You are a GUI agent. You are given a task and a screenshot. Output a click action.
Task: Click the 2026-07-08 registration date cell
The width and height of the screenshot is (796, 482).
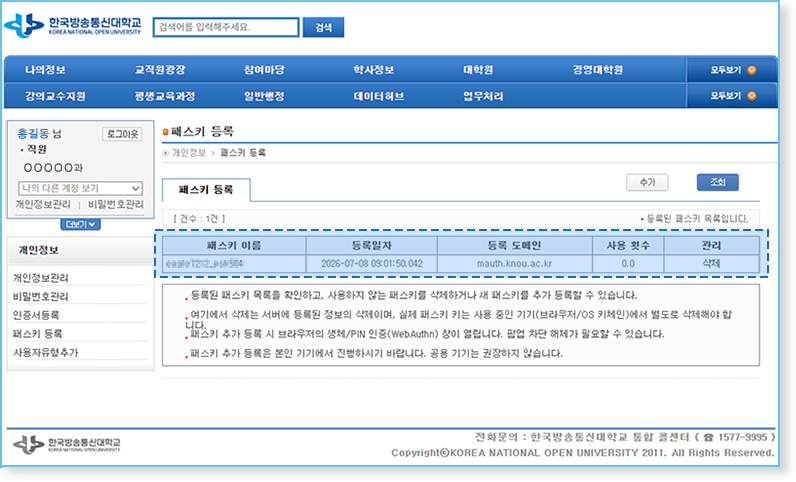pos(372,264)
